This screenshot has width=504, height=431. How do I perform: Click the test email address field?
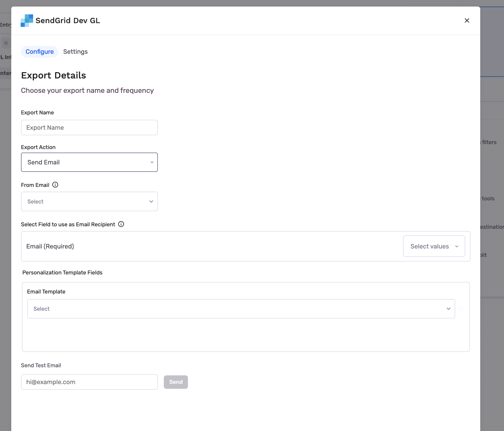(89, 382)
